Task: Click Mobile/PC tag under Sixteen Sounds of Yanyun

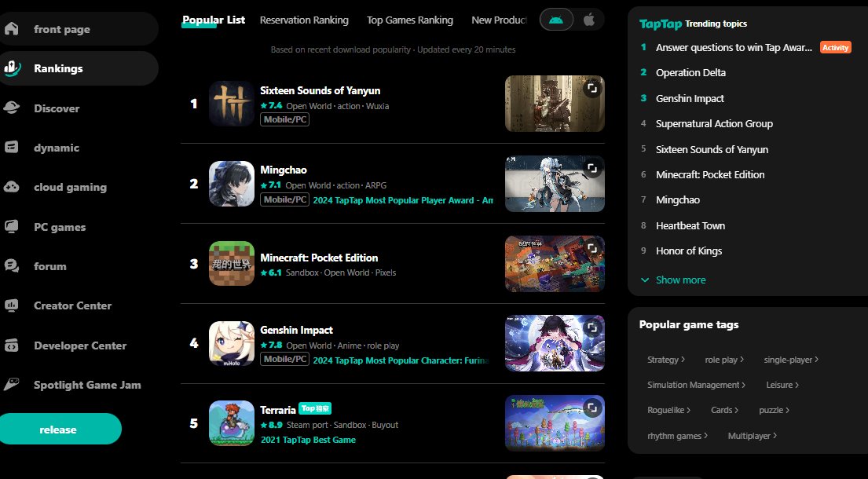Action: (285, 119)
